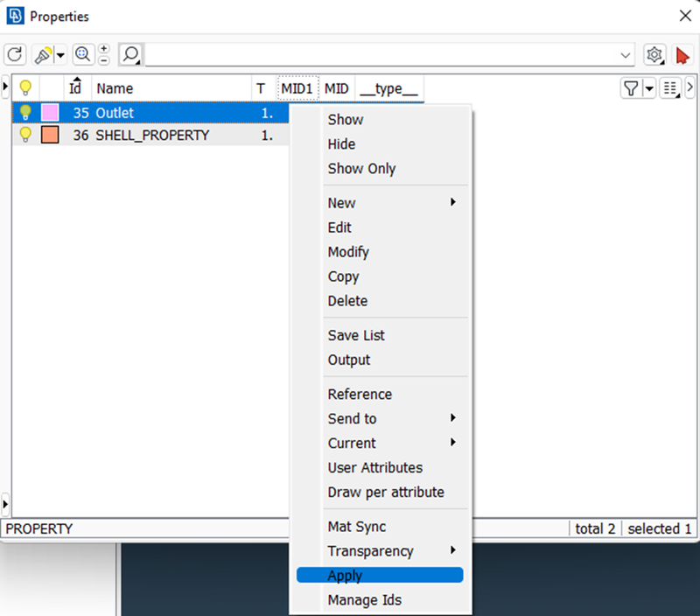Open the Send to submenu
The height and width of the screenshot is (616, 700).
point(380,419)
